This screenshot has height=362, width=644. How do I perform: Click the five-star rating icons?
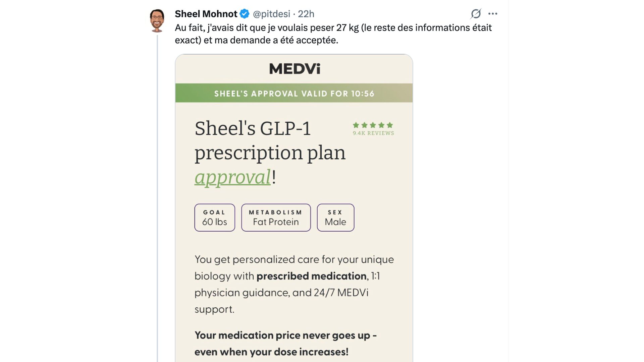coord(373,125)
